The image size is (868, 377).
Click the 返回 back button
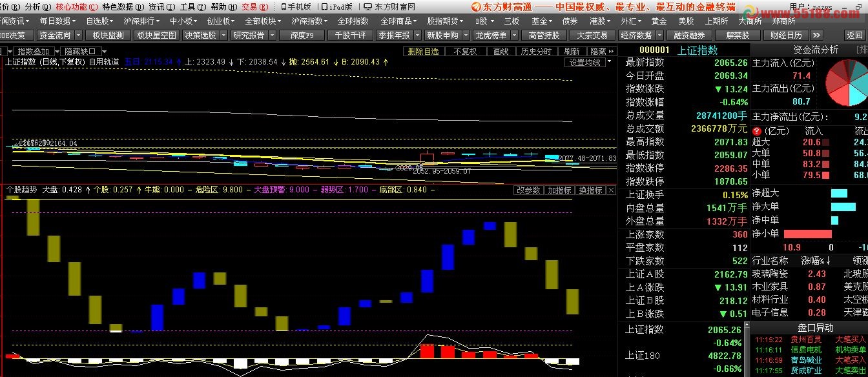(854, 36)
